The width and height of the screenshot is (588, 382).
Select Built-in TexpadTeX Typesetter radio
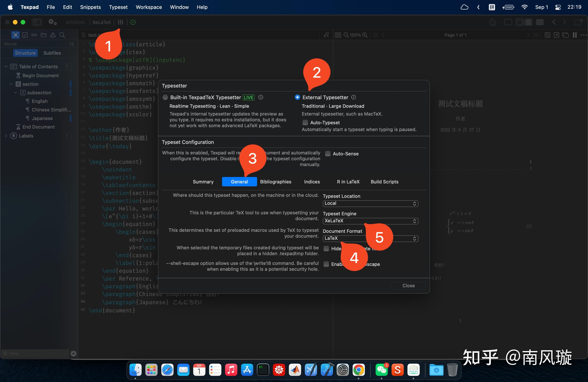click(x=165, y=97)
